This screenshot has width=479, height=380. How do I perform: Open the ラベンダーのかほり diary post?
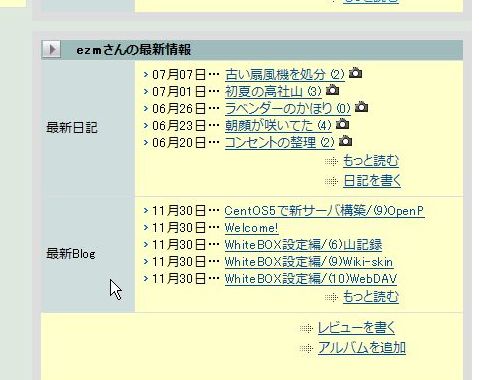(288, 109)
